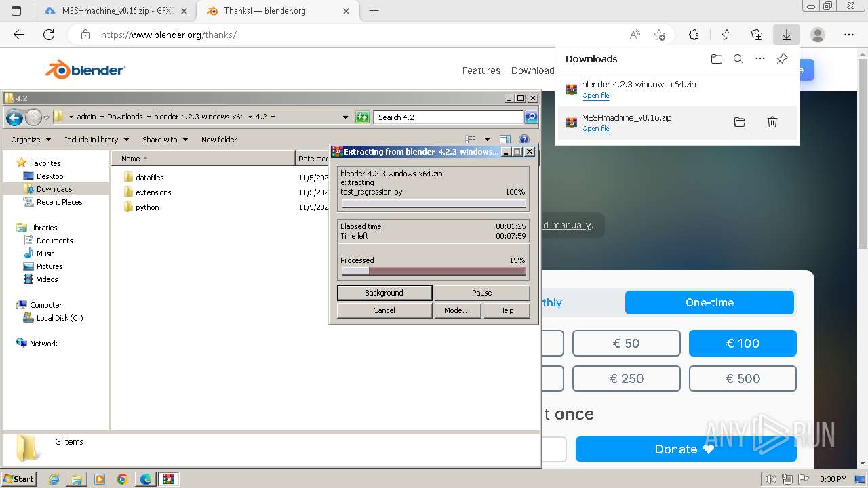Expand the address bar history dropdown
Screen dimensions: 868x488
[x=345, y=117]
